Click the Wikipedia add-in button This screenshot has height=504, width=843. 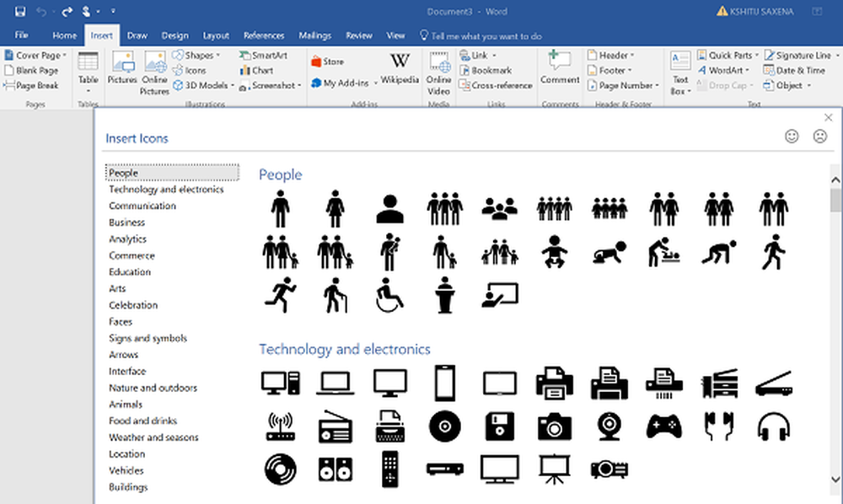[x=400, y=68]
